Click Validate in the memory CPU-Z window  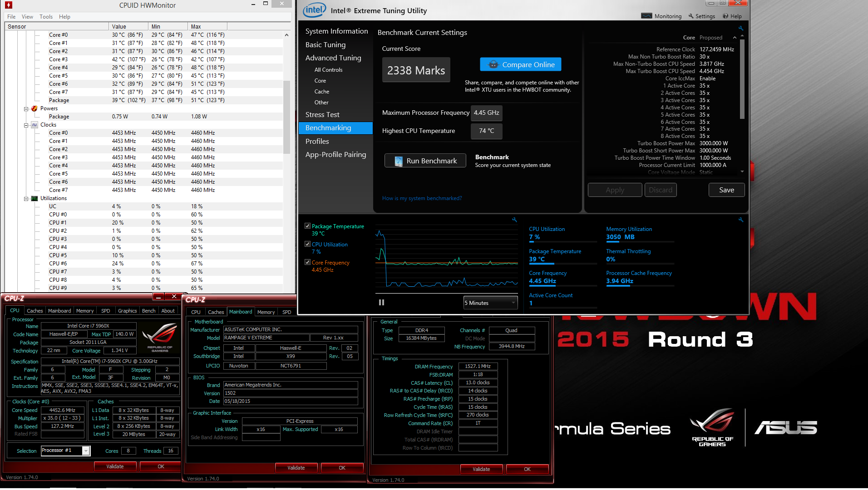[481, 469]
